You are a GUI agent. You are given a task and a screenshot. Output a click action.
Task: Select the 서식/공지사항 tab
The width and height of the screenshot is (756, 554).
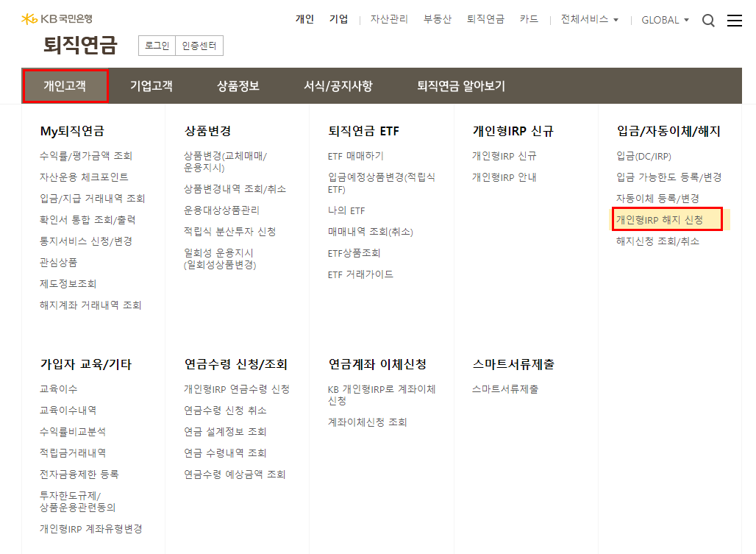pos(338,86)
